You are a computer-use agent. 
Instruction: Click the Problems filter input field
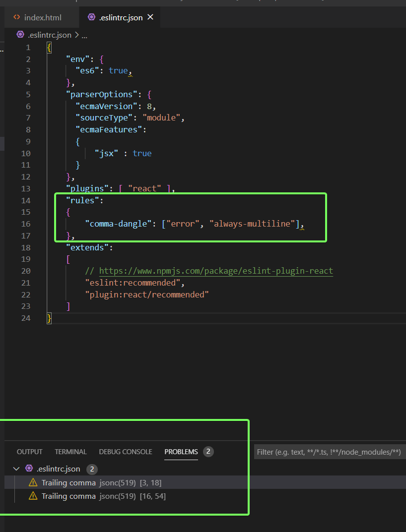[329, 452]
